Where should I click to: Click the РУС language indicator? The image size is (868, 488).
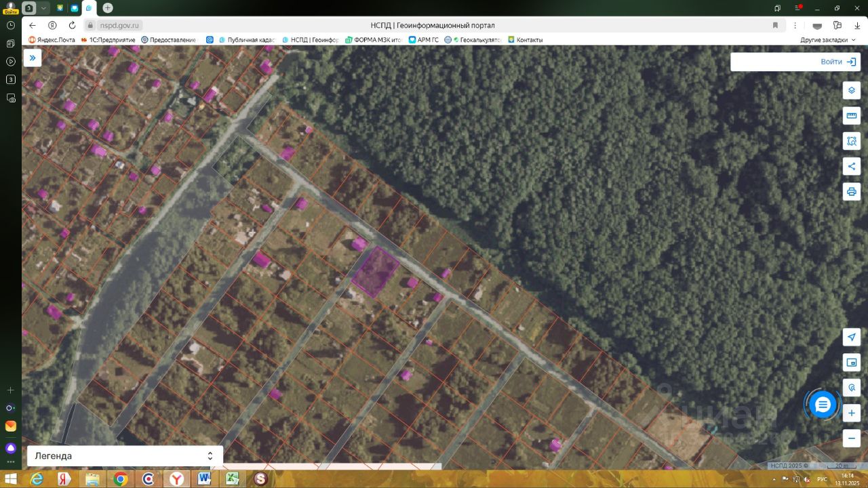point(822,479)
